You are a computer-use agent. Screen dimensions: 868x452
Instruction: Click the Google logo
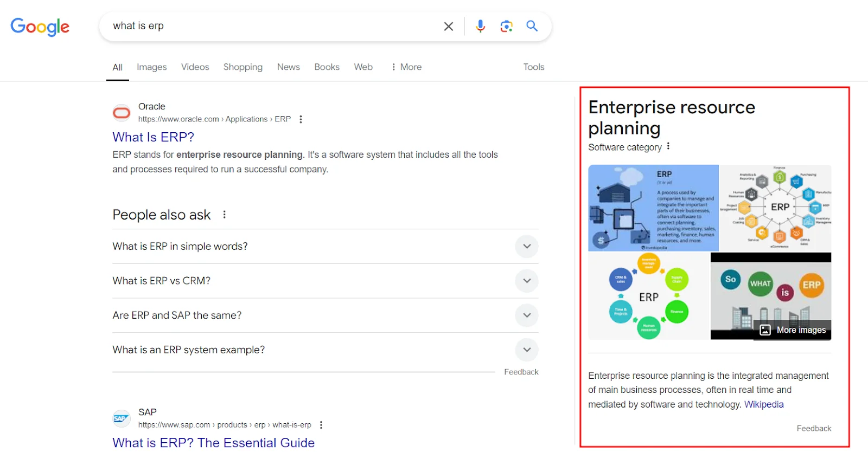click(x=40, y=27)
